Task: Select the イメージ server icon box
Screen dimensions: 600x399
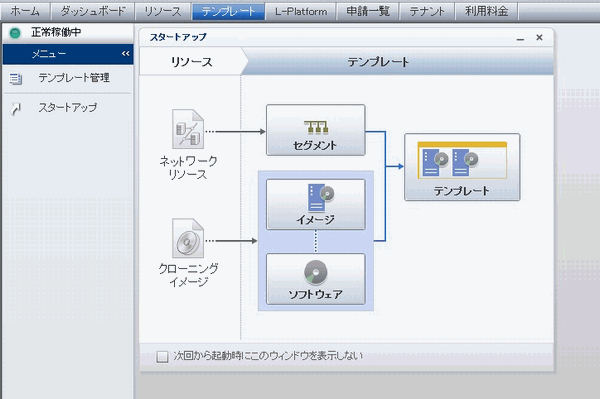Action: [316, 204]
